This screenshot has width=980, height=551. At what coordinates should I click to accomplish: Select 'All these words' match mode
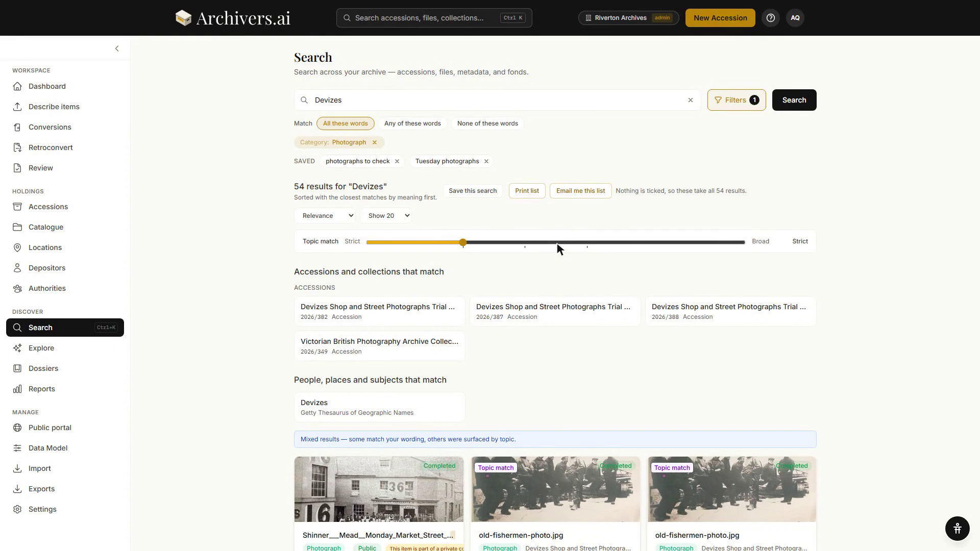click(x=346, y=123)
